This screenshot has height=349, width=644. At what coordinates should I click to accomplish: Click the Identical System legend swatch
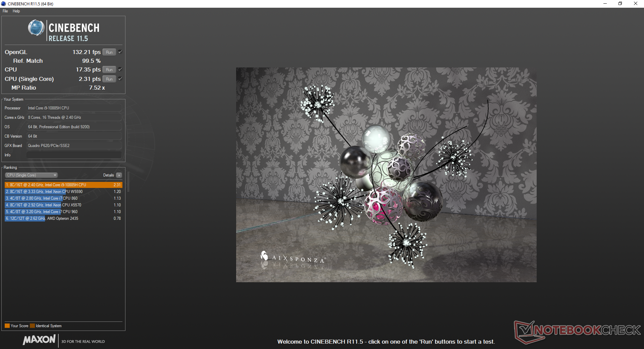(x=32, y=326)
